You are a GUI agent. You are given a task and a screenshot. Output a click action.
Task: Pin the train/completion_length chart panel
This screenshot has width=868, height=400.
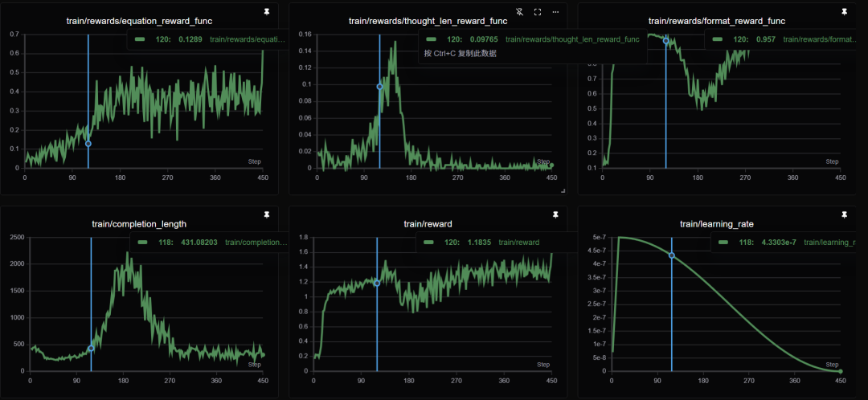[x=267, y=215]
